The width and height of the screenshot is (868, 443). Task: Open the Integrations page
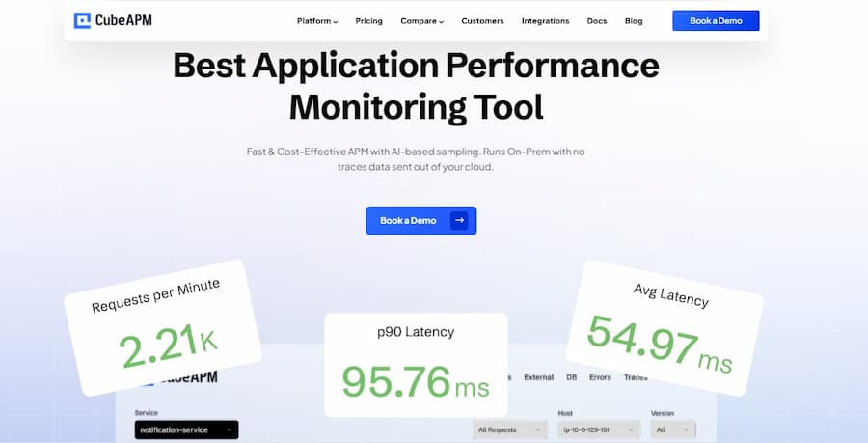(545, 21)
